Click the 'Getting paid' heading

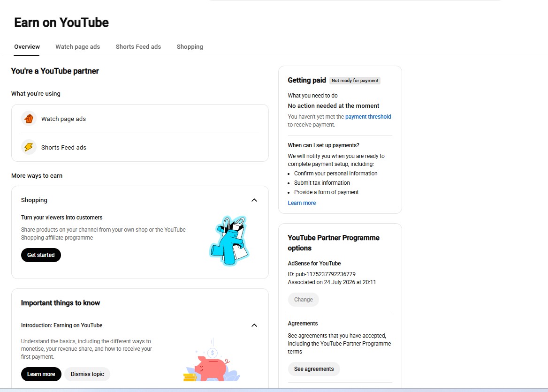306,80
